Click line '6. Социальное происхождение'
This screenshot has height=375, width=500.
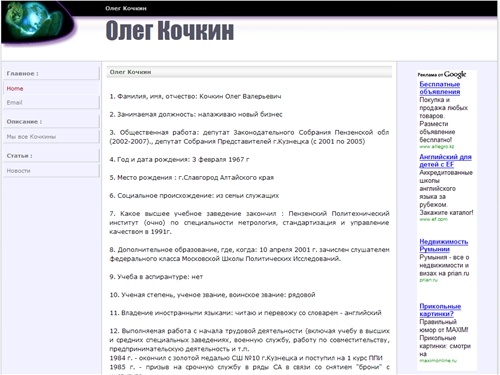click(x=194, y=196)
